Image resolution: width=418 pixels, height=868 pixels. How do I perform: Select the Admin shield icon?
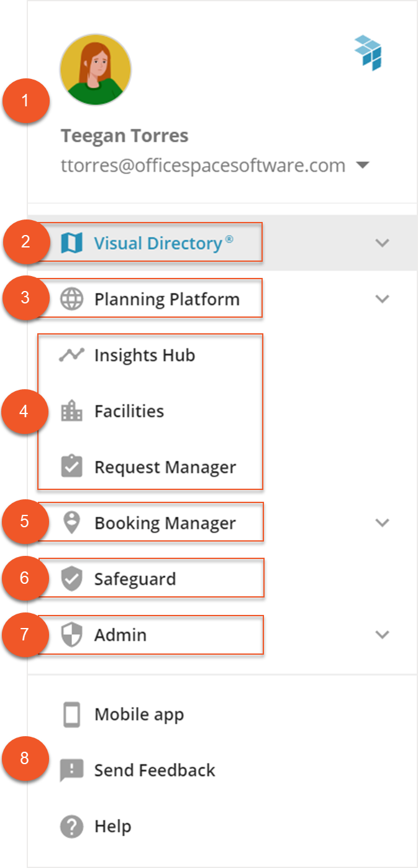pos(73,635)
